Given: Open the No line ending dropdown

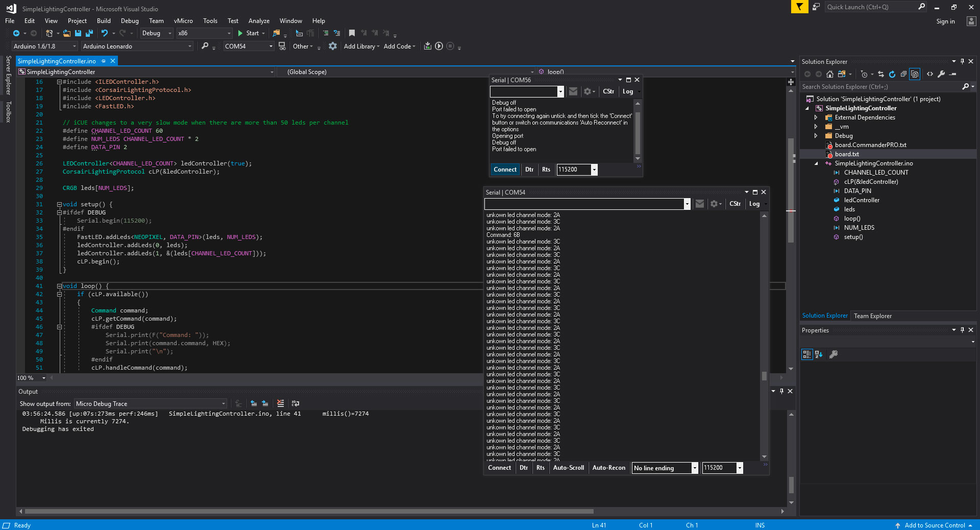Looking at the screenshot, I should [x=694, y=468].
